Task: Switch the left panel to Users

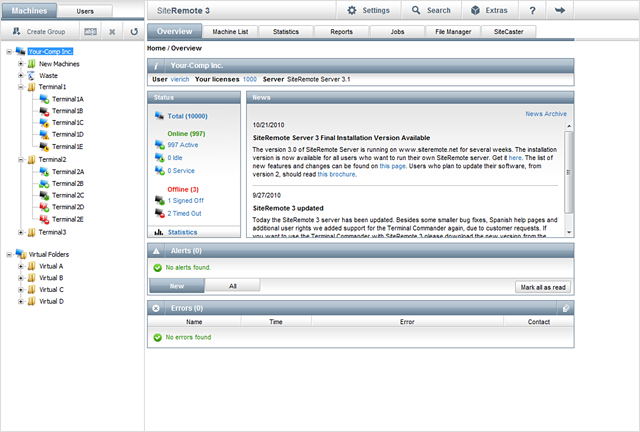Action: click(x=86, y=10)
